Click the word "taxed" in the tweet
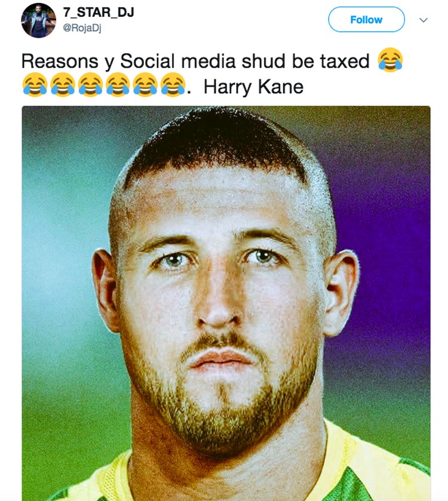This screenshot has width=448, height=501. [x=345, y=61]
